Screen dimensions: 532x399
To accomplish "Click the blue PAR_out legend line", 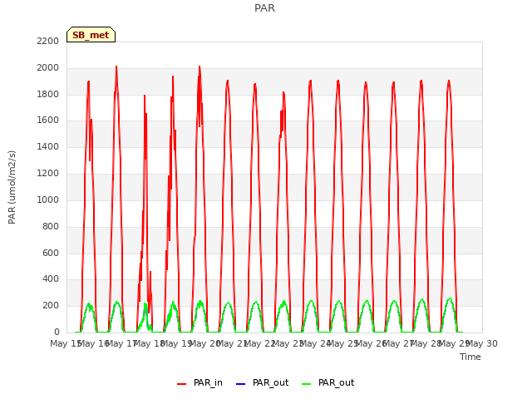I will pos(240,384).
